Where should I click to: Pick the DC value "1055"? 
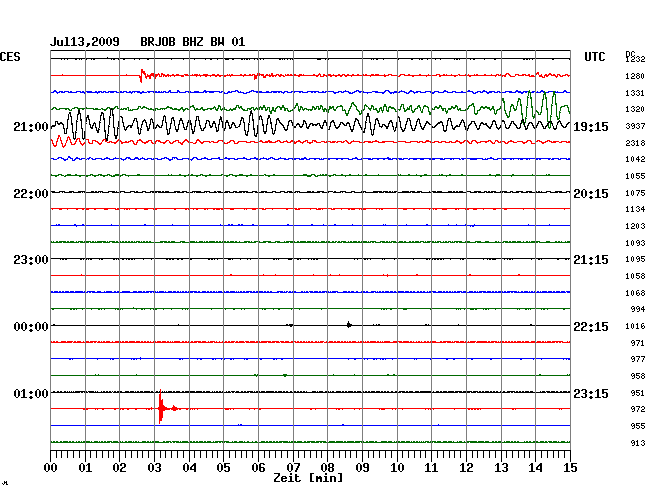click(x=635, y=176)
